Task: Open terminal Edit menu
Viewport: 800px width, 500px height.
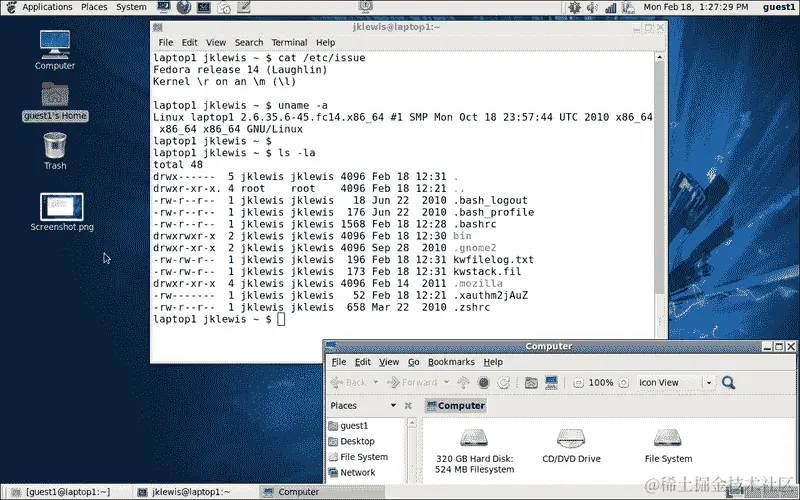Action: (189, 42)
